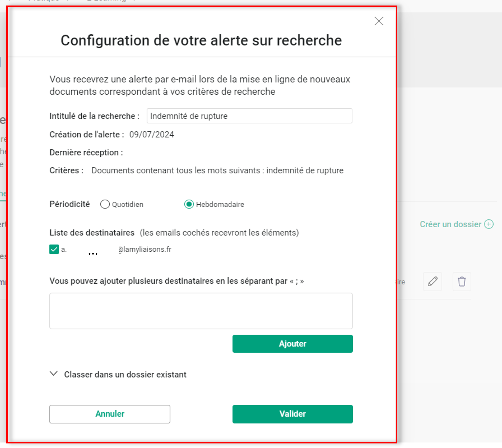Click the dialog title Configuration de votre alerte
The height and width of the screenshot is (448, 502).
pos(201,40)
